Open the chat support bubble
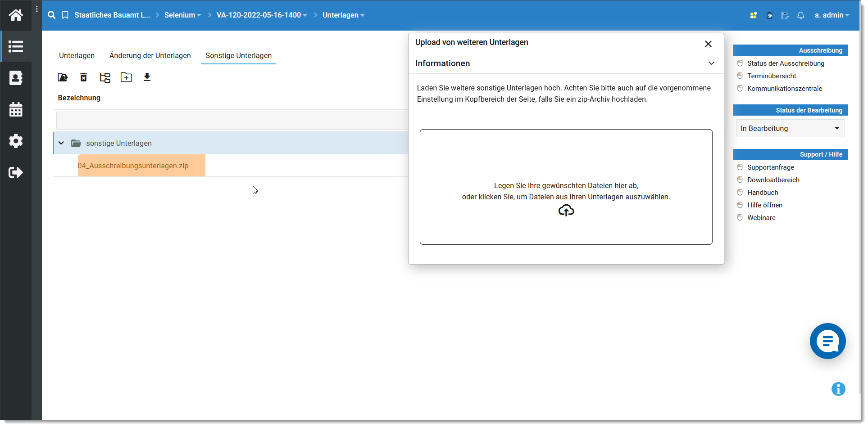 pos(827,341)
